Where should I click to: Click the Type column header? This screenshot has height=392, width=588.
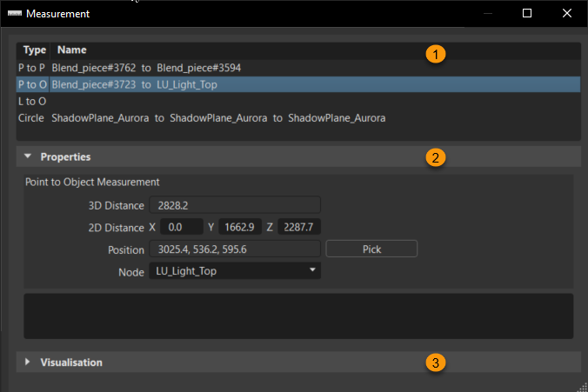pos(34,50)
